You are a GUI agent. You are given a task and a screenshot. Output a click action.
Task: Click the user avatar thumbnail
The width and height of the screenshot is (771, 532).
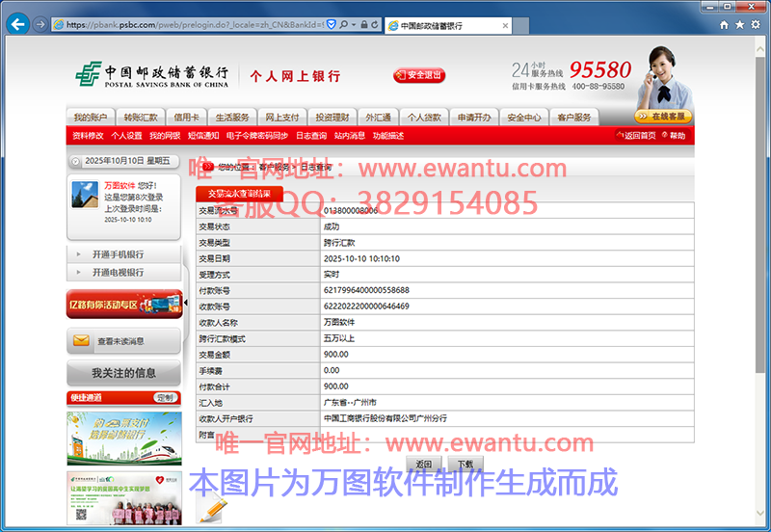(85, 195)
